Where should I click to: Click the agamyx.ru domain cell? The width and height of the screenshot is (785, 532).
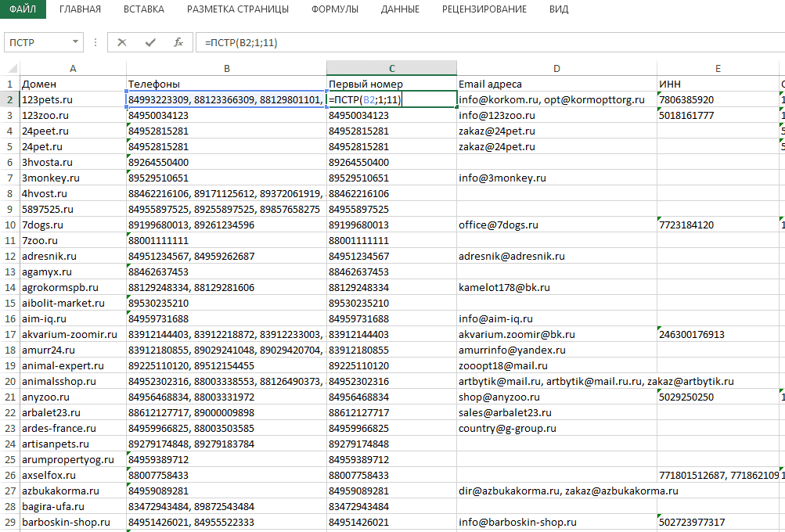73,271
